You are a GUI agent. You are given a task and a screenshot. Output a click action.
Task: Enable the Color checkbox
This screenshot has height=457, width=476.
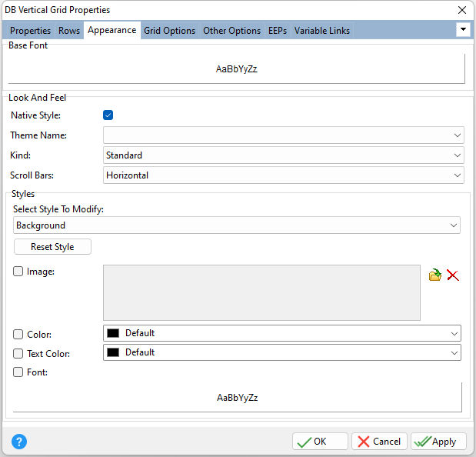pos(18,335)
